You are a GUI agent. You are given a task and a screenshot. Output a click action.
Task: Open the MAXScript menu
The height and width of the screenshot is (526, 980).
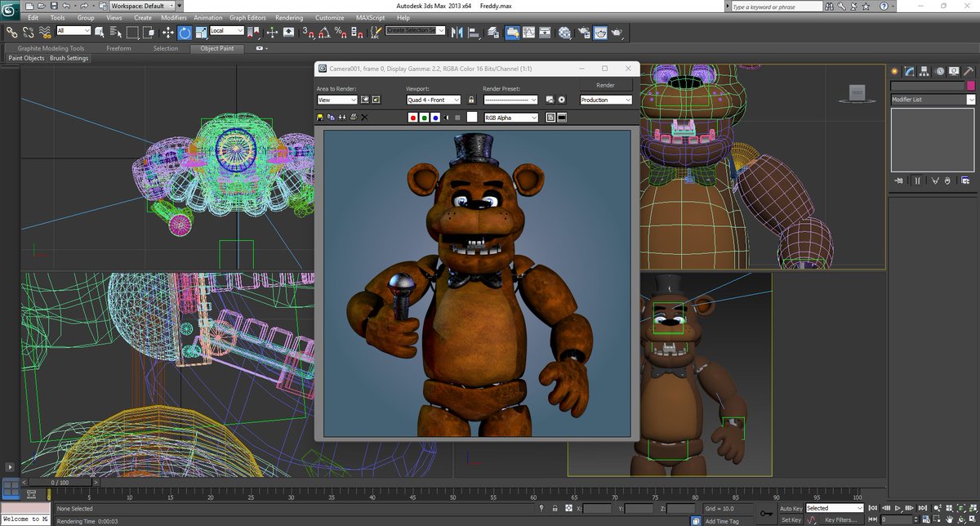pos(369,17)
